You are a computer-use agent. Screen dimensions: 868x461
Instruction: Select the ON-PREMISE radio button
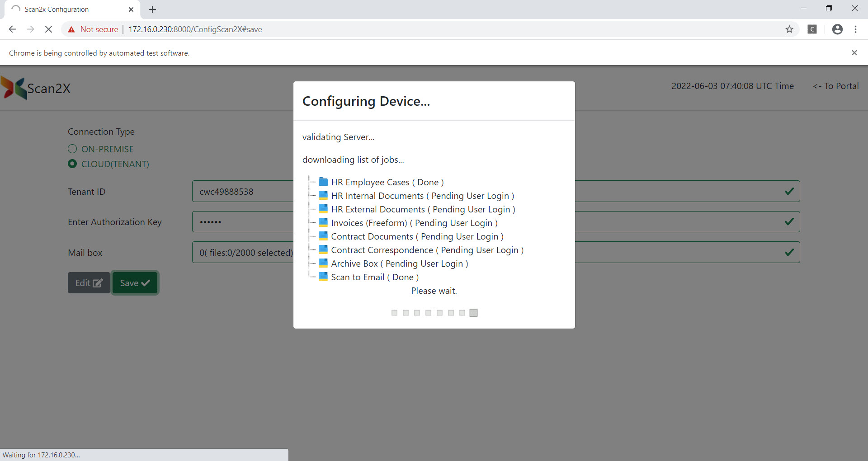72,149
